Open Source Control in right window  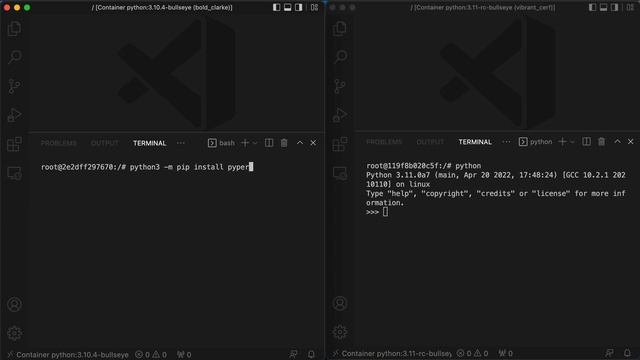(x=340, y=86)
